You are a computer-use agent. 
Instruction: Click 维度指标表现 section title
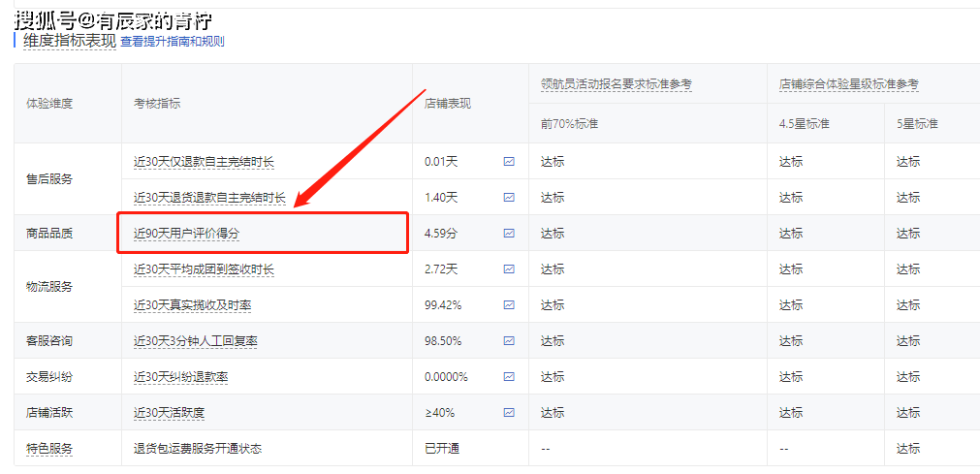pos(70,42)
